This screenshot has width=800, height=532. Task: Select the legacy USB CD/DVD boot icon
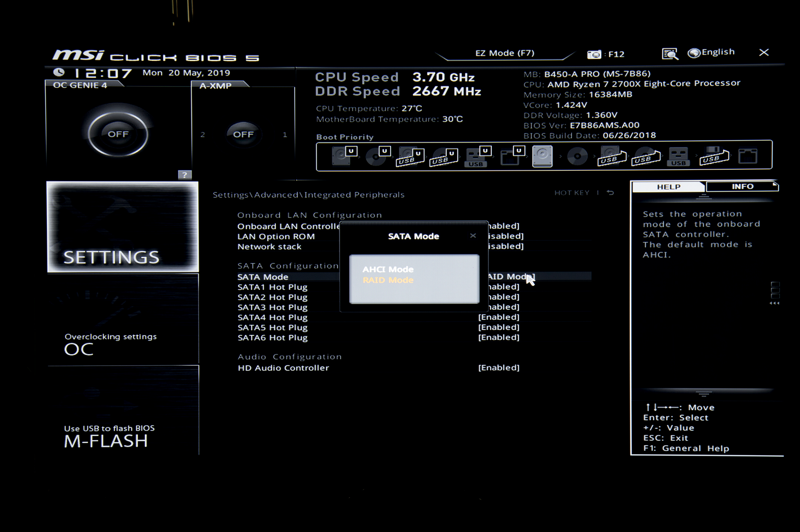tap(646, 156)
